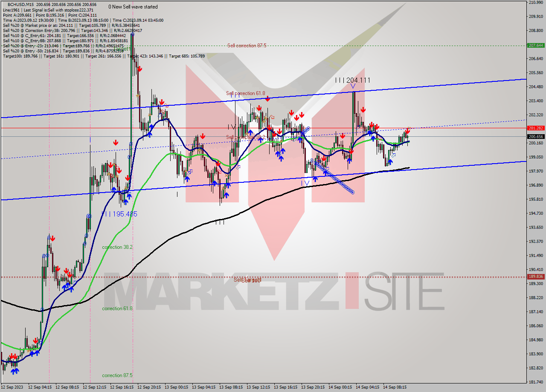Click the "14 Sep 00:15" time axis label
This screenshot has width=546, height=392.
(340, 387)
